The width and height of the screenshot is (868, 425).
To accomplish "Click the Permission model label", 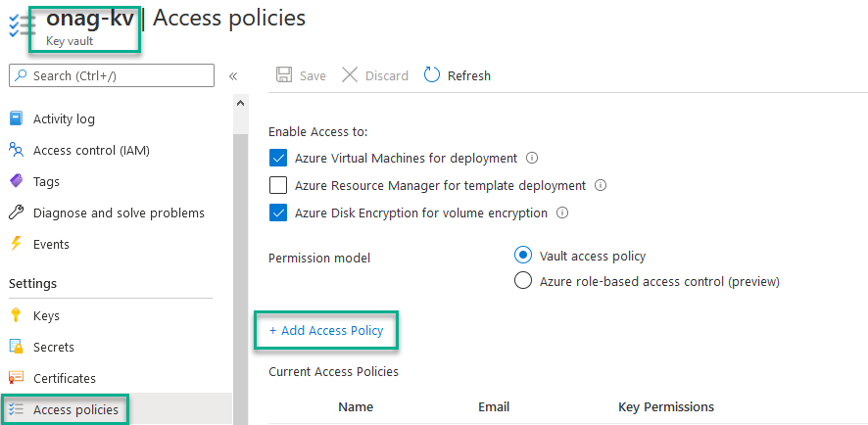I will [319, 259].
